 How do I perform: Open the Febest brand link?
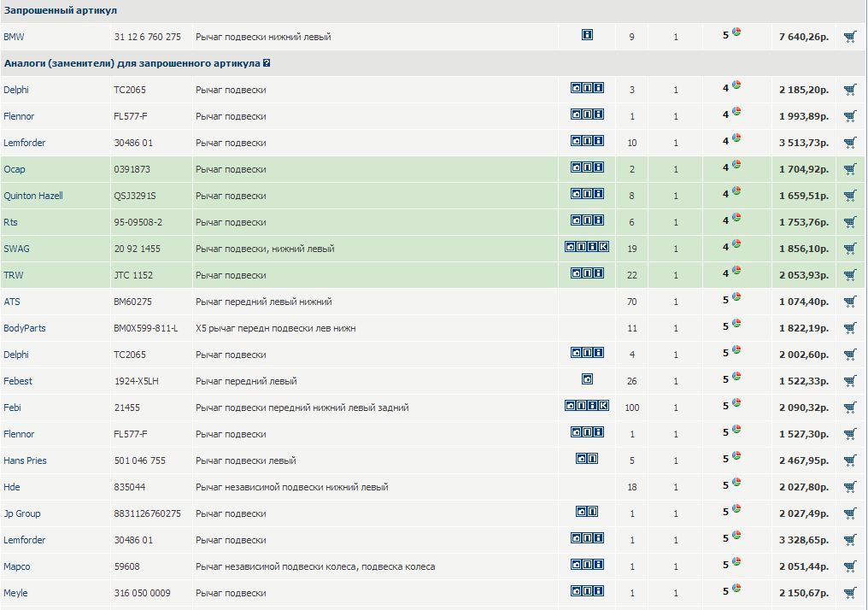(18, 381)
